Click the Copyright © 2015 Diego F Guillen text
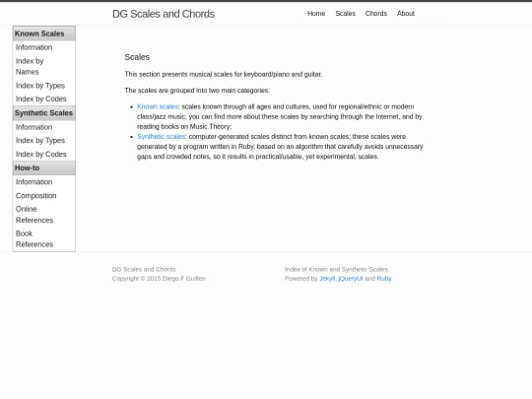The image size is (532, 399). point(159,279)
